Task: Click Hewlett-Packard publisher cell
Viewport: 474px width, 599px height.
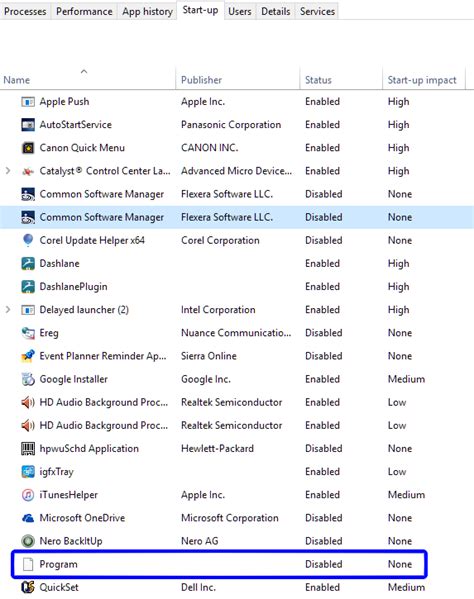Action: 217,448
